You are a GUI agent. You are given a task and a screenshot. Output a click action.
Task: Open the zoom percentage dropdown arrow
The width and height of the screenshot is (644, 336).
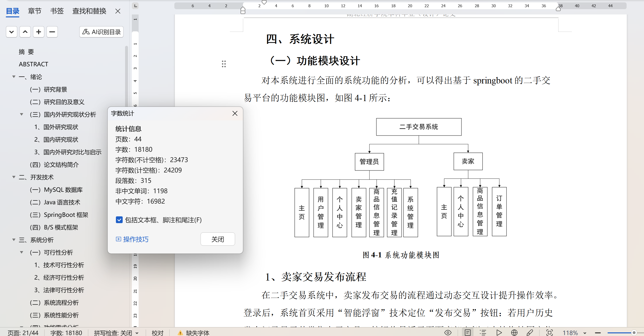(x=585, y=333)
